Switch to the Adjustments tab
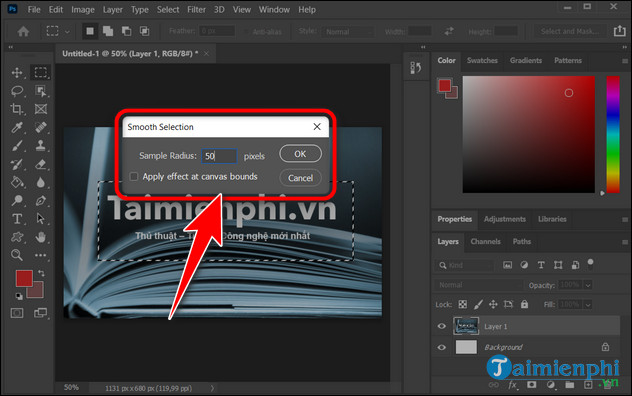 click(x=505, y=219)
